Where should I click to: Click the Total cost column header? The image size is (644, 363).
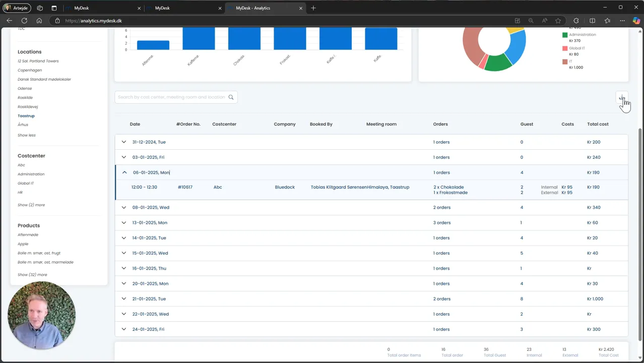point(598,124)
